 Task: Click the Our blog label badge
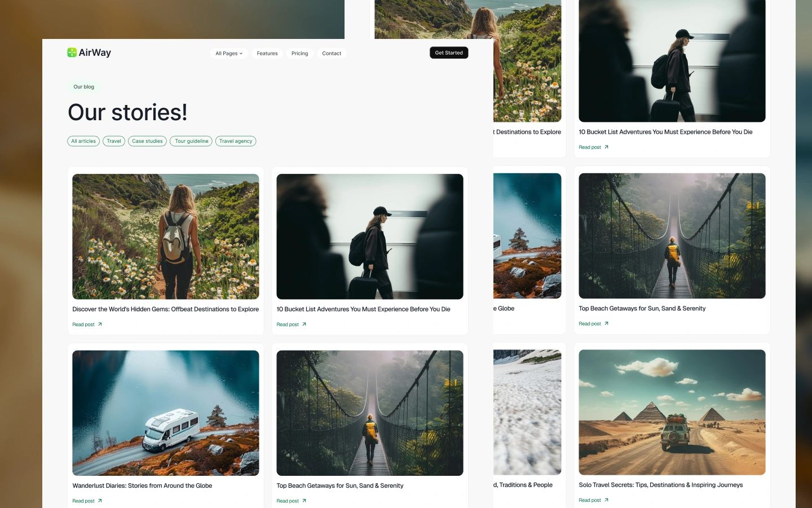coord(83,87)
